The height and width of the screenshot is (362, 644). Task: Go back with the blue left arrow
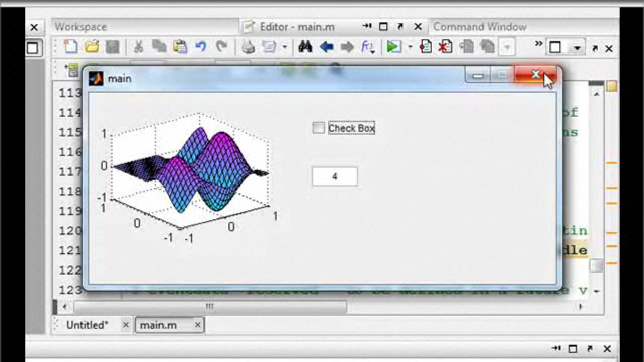pyautogui.click(x=327, y=47)
